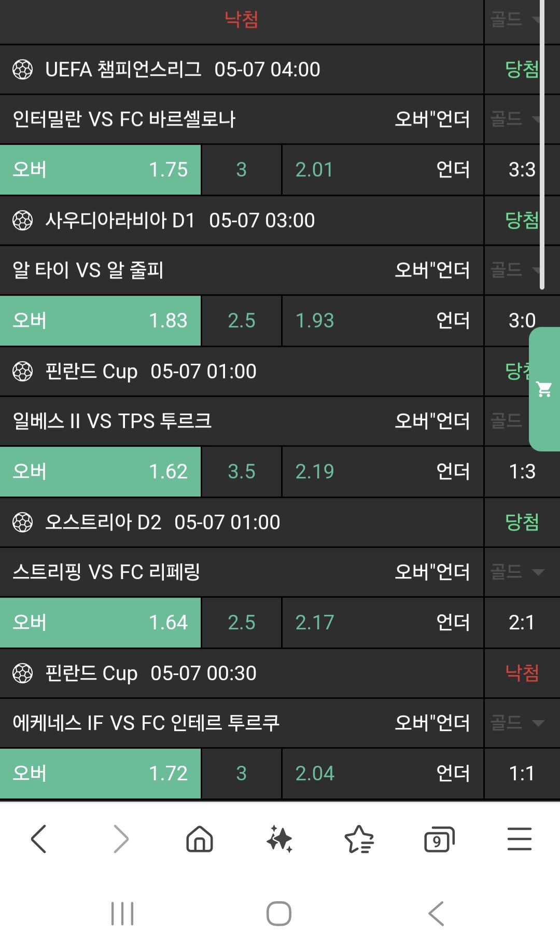Tap the 알 타이 VS 알 줄피 match title
The image size is (560, 951).
88,270
